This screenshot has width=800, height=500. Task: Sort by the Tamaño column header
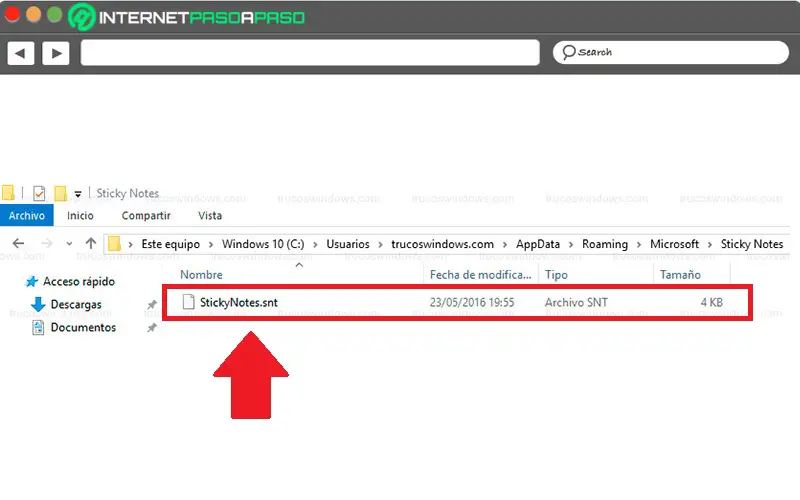tap(680, 274)
